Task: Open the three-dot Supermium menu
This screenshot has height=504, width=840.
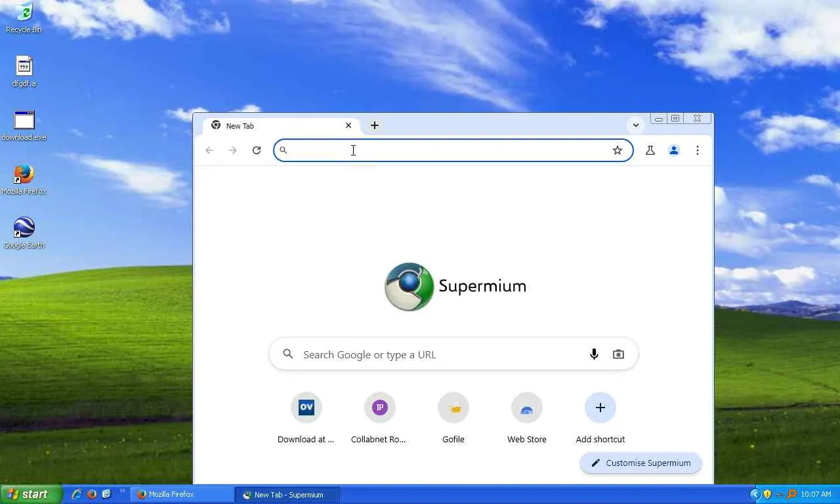Action: [x=698, y=150]
